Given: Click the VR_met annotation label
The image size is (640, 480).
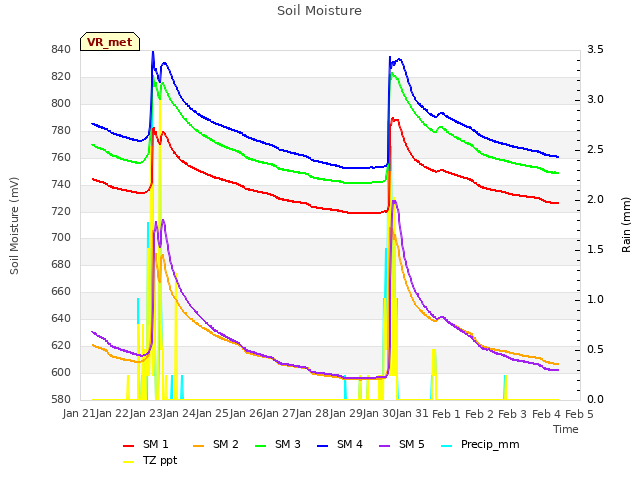Looking at the screenshot, I should (x=110, y=42).
